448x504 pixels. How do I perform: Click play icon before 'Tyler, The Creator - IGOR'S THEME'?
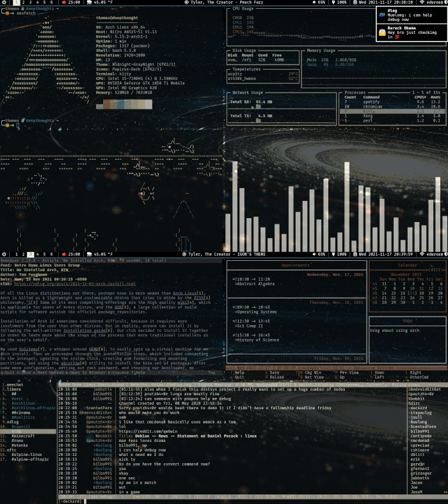click(x=184, y=255)
